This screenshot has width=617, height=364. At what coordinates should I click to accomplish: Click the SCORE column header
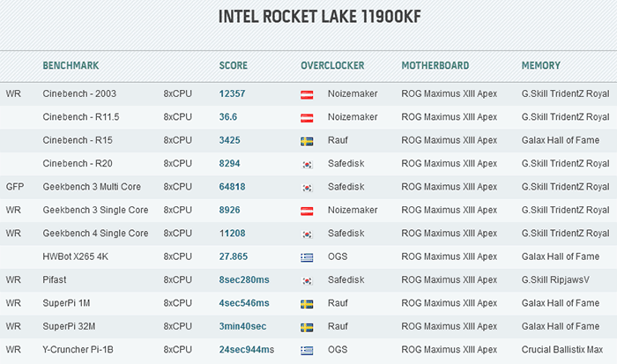click(234, 65)
